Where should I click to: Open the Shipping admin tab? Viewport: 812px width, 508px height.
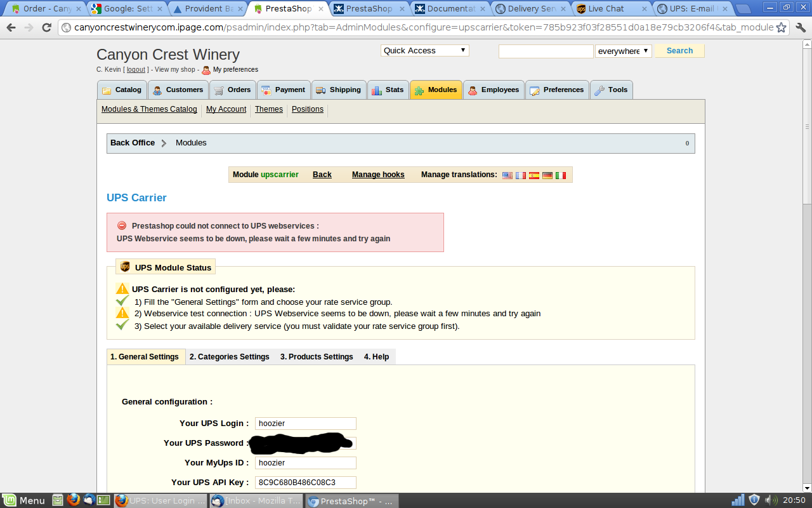(x=339, y=90)
